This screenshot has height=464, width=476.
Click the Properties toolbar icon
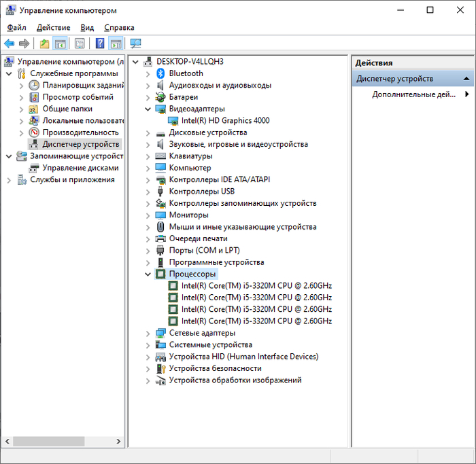[x=80, y=43]
